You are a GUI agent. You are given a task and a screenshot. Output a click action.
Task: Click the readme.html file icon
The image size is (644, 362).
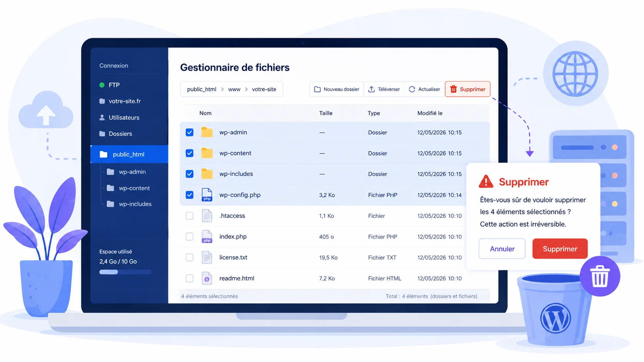pos(207,278)
